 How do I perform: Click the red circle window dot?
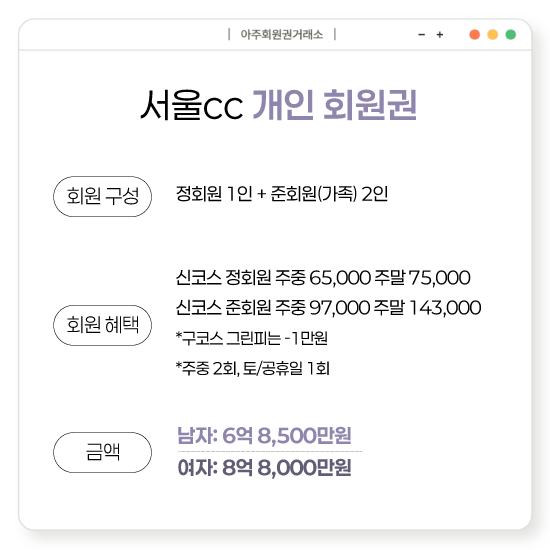[x=474, y=35]
